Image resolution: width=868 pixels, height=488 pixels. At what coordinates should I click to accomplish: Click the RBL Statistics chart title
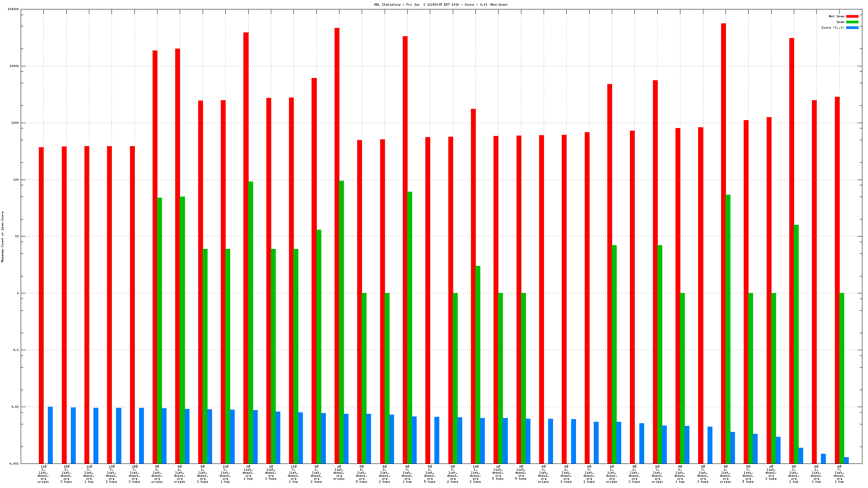pyautogui.click(x=441, y=5)
